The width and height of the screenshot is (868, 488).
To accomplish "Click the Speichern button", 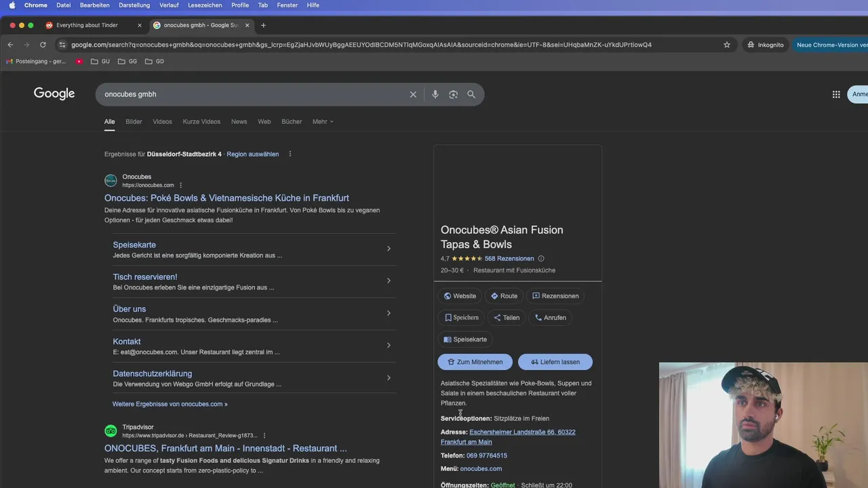I will (x=462, y=317).
